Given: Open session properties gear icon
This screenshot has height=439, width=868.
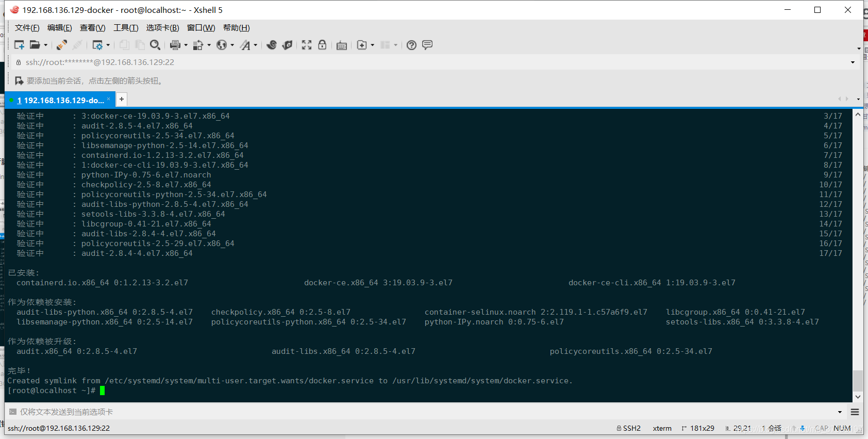Looking at the screenshot, I should [97, 45].
